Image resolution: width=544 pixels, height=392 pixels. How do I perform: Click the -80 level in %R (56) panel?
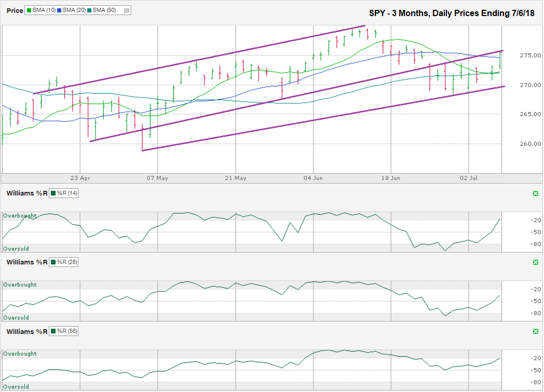536,382
